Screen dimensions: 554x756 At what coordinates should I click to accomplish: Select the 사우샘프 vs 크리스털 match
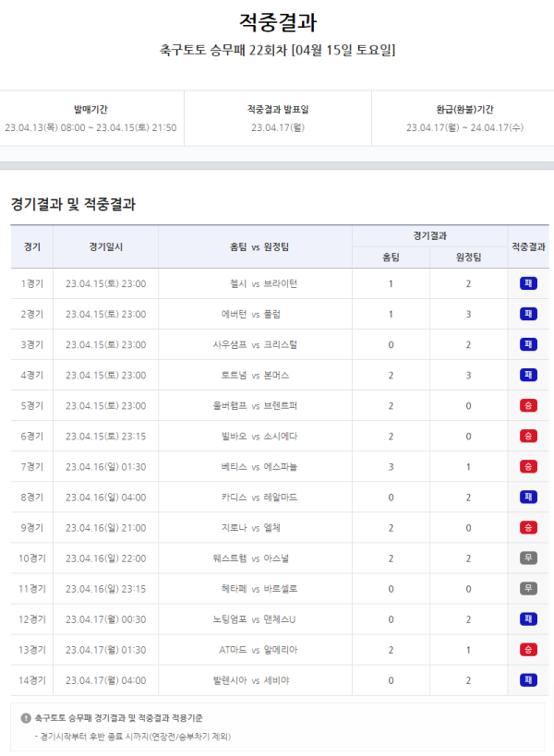[x=255, y=344]
